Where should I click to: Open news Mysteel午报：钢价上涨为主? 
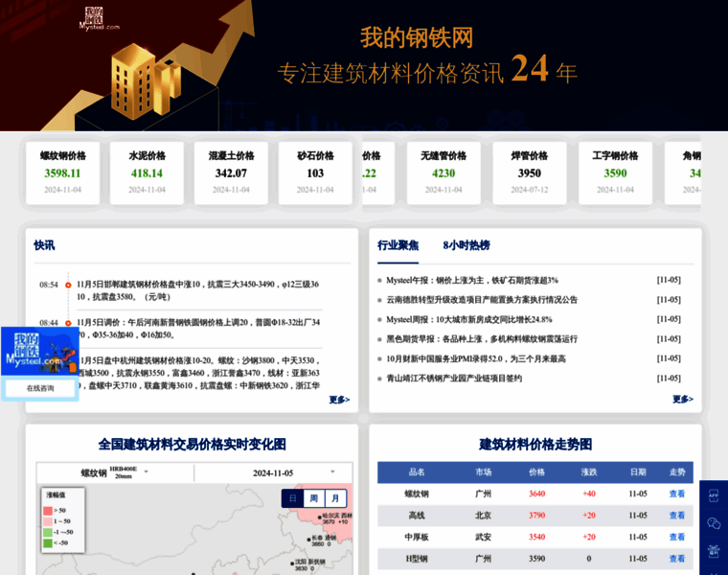pyautogui.click(x=472, y=281)
